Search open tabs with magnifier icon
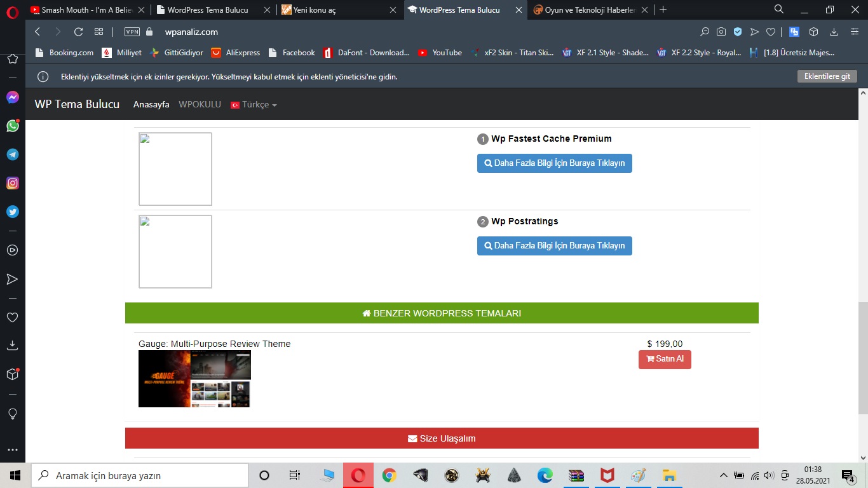The width and height of the screenshot is (868, 488). coord(779,10)
